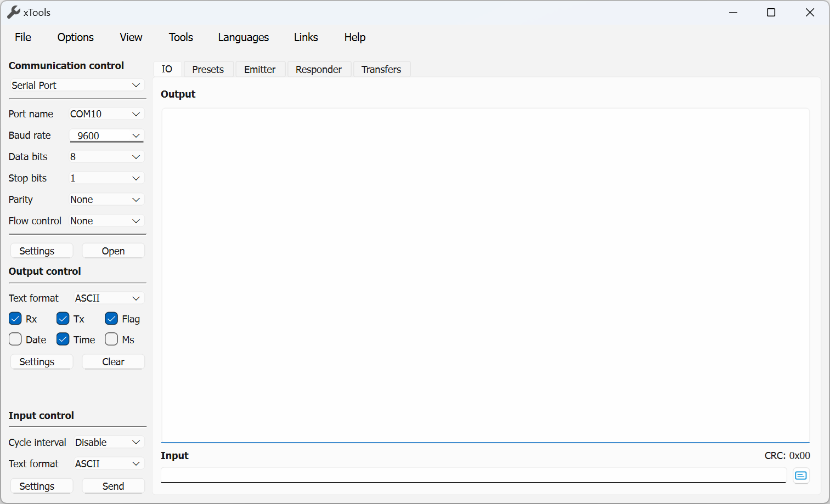Screen dimensions: 830x504
Task: Open the Cycle interval dropdown
Action: pyautogui.click(x=109, y=442)
